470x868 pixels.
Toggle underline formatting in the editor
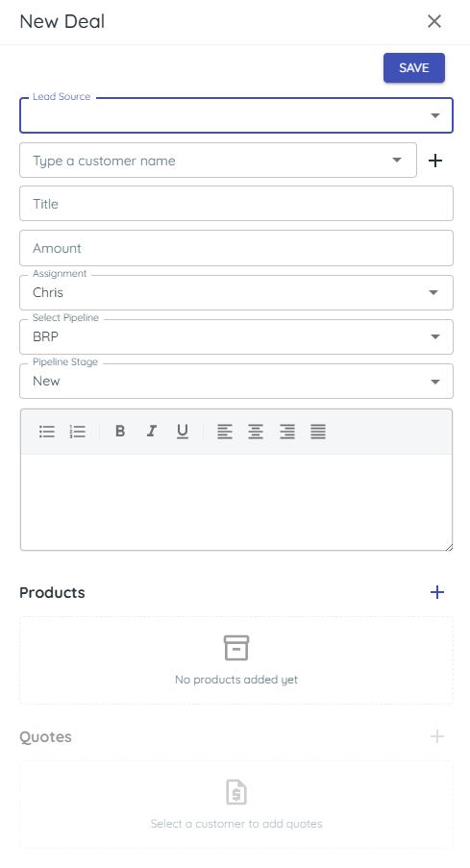tap(182, 431)
